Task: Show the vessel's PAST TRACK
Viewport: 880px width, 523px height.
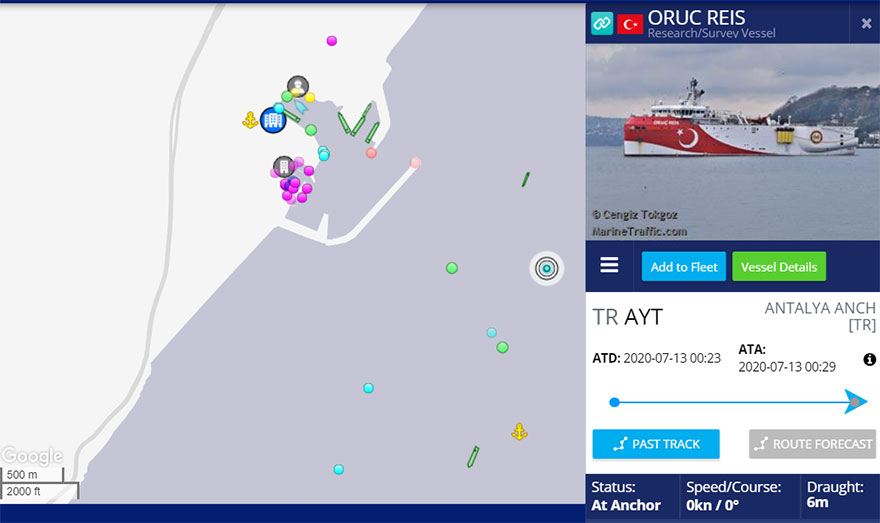Action: (656, 444)
